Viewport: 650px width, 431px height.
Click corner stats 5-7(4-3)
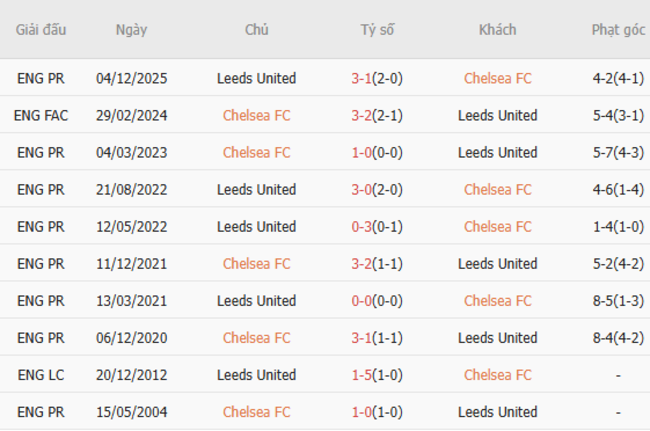click(618, 153)
